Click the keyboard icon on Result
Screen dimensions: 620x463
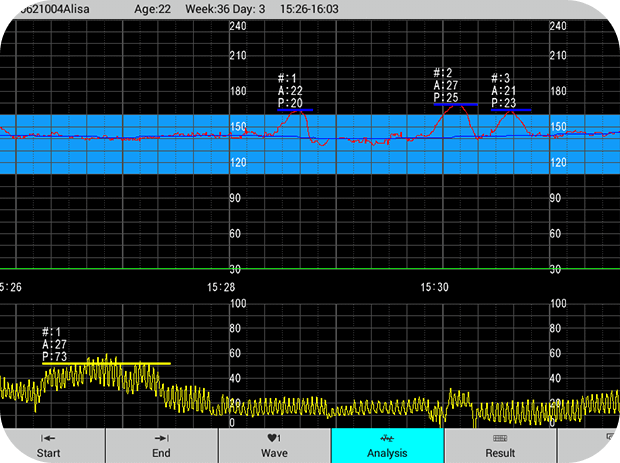click(x=500, y=438)
